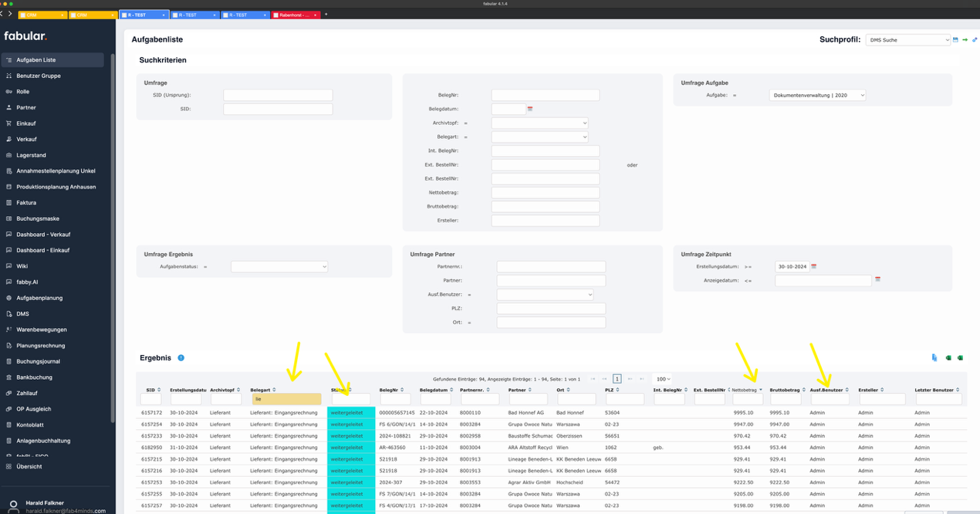This screenshot has width=980, height=514.
Task: Open the calendar picker for Erstellungsdatum
Action: pyautogui.click(x=813, y=266)
